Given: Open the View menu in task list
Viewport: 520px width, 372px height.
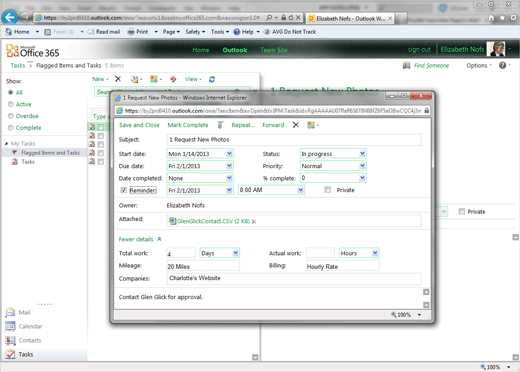Looking at the screenshot, I should pyautogui.click(x=193, y=79).
